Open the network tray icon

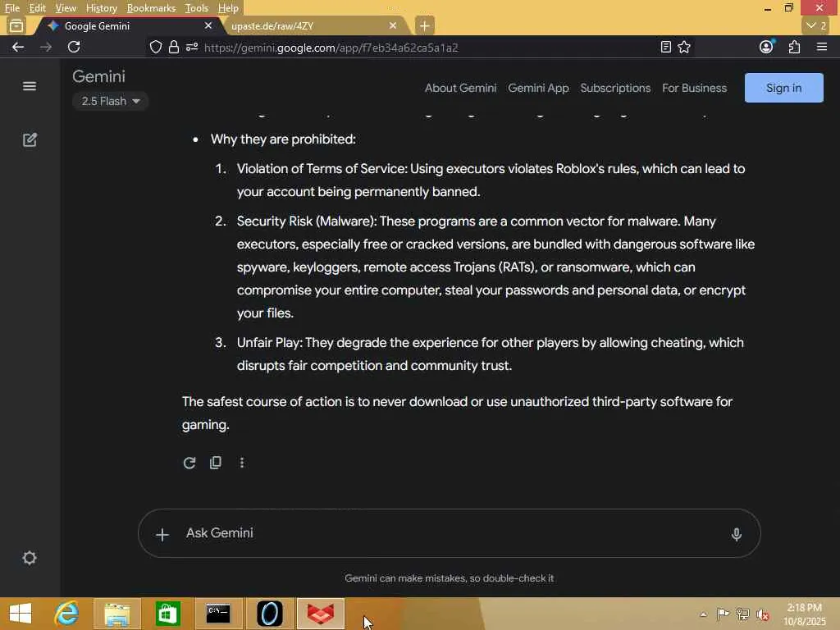(742, 614)
